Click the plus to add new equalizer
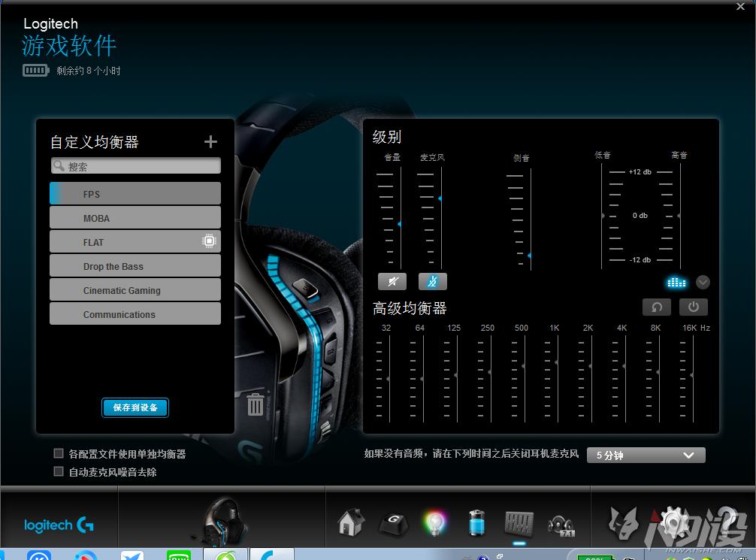The width and height of the screenshot is (756, 560). coord(210,141)
